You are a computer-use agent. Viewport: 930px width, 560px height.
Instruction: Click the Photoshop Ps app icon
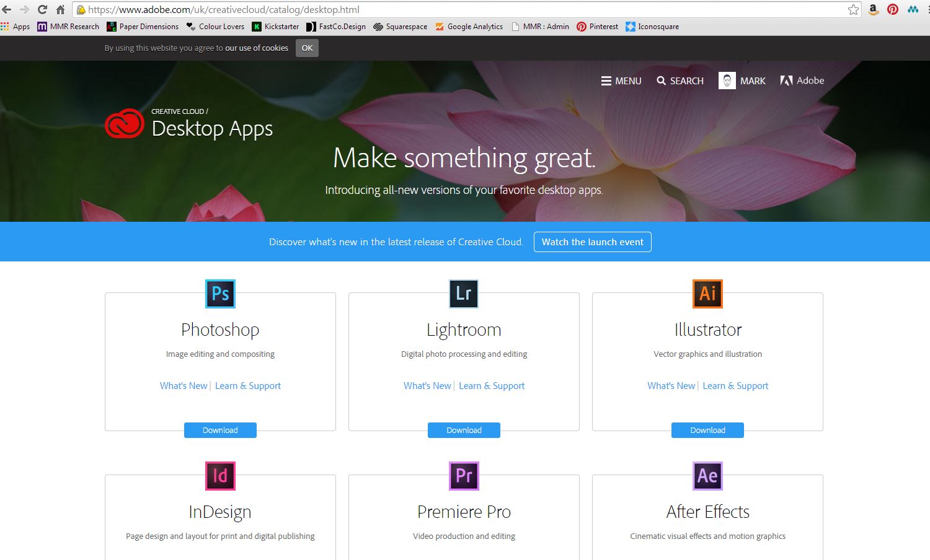[x=220, y=294]
